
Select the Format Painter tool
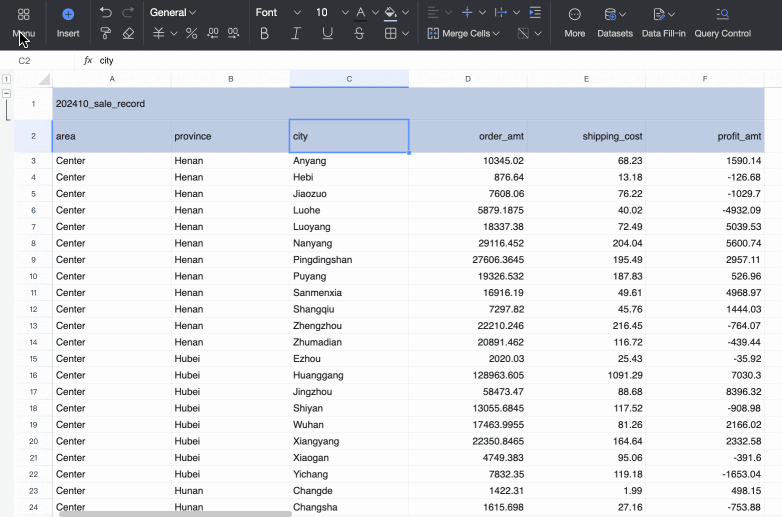click(x=106, y=33)
